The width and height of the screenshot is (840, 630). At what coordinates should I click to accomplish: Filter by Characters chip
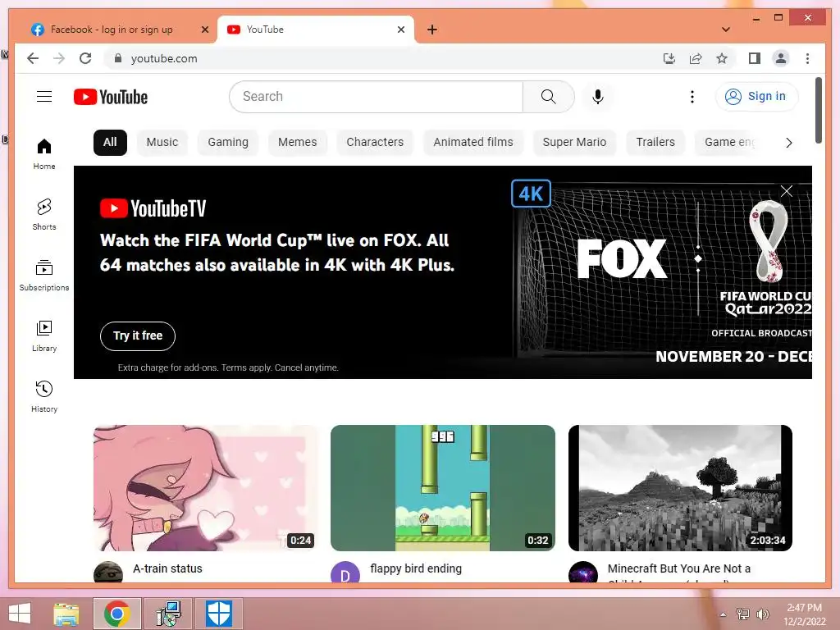374,142
